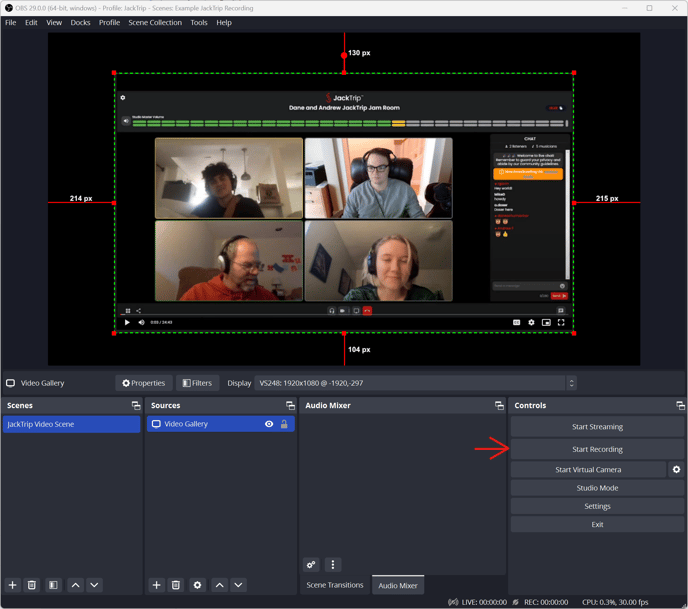Open virtual camera settings gear
The image size is (688, 609).
[x=676, y=469]
